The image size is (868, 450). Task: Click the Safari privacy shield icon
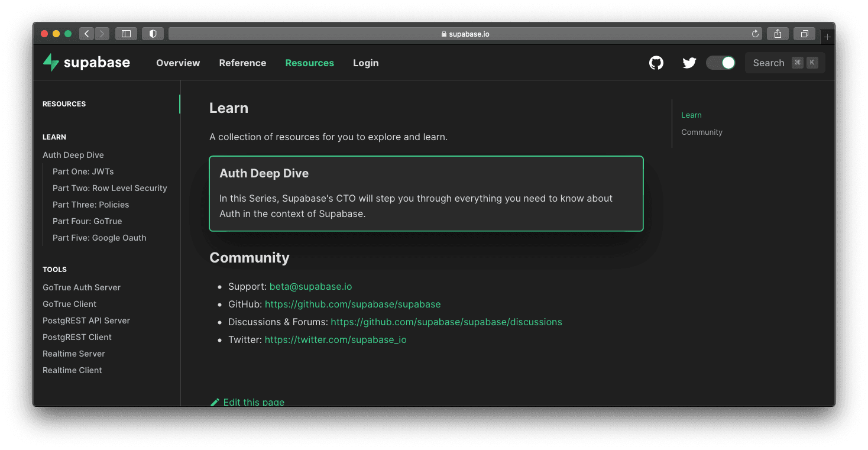153,34
